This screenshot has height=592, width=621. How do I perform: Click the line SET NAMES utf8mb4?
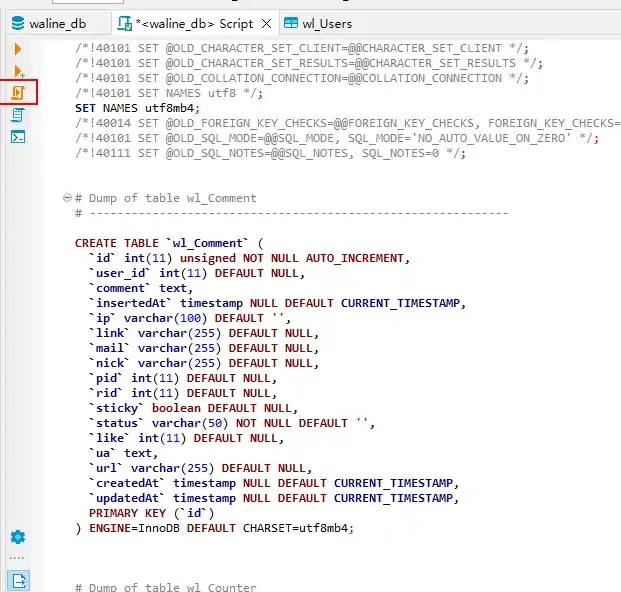point(137,108)
